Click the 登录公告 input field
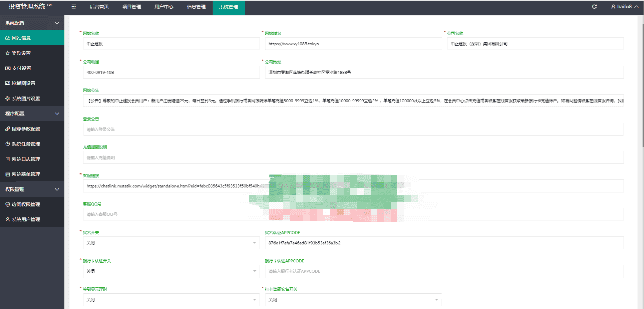Viewport: 644px width, 309px height. point(353,129)
